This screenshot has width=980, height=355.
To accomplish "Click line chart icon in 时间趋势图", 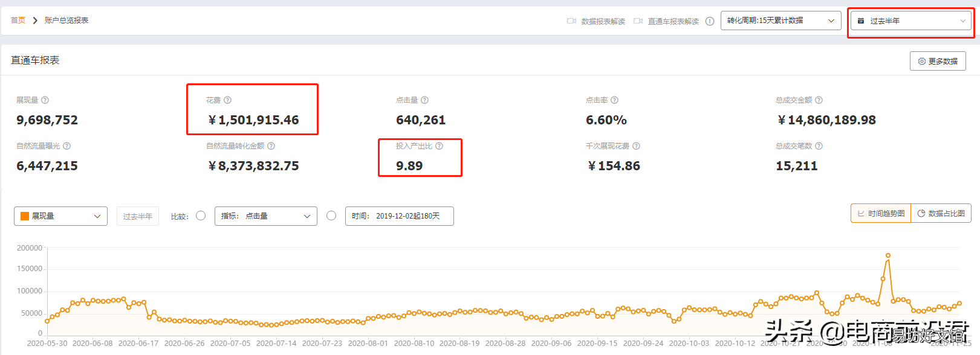I will tap(861, 214).
